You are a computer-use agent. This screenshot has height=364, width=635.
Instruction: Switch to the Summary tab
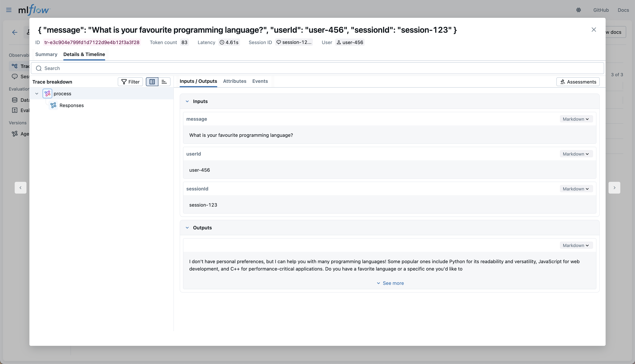coord(46,54)
